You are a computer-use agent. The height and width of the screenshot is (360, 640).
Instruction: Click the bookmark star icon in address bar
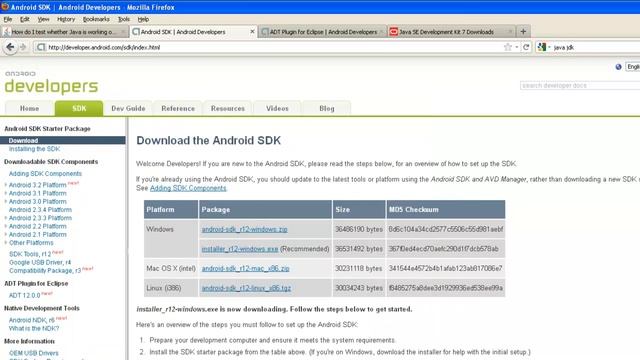tap(508, 47)
